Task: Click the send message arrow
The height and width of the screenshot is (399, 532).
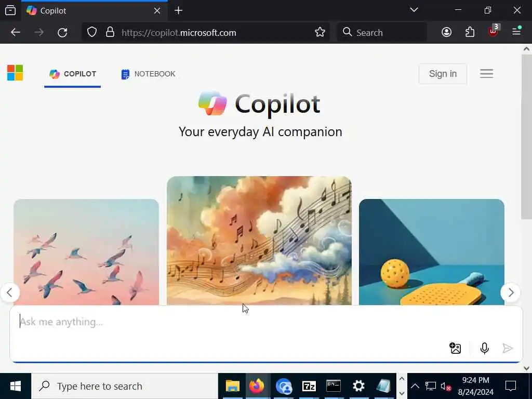Action: click(507, 348)
